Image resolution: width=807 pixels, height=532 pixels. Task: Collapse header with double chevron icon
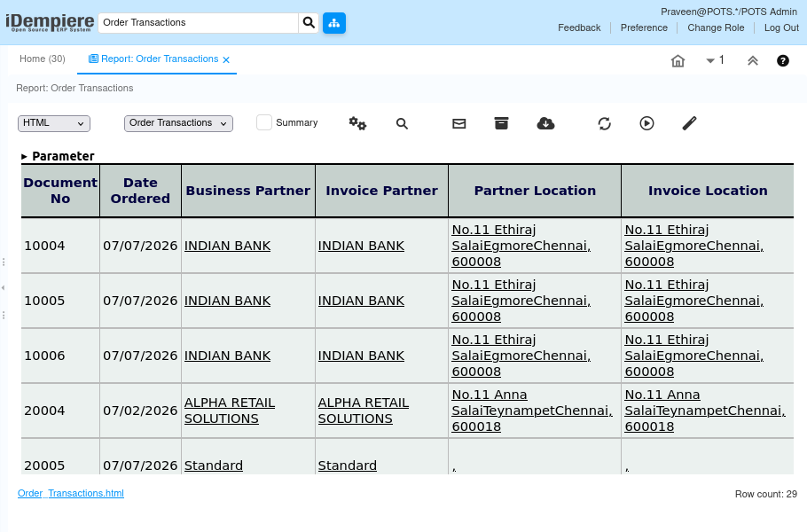pos(752,60)
